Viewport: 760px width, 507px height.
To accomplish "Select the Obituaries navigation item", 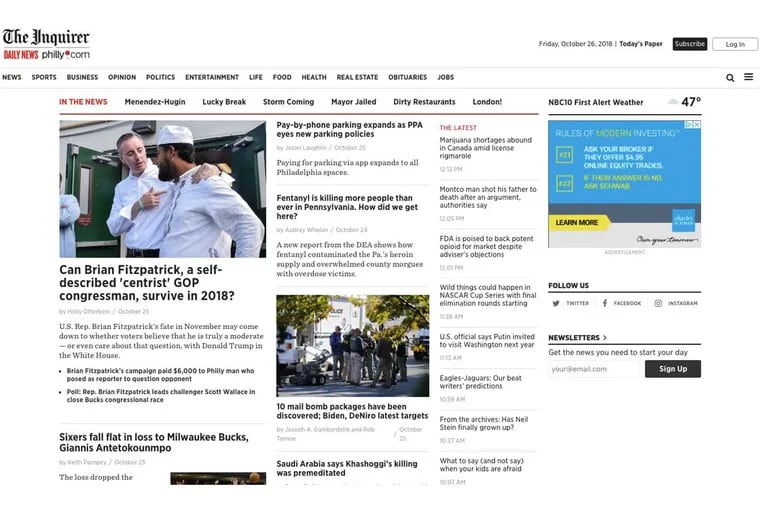I will coord(407,77).
